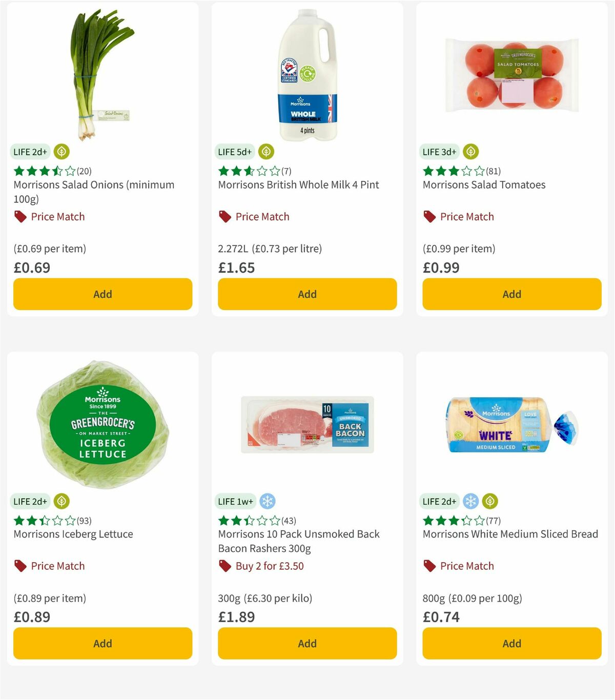Click the leaf icon beside Iceberg Lettuce LIFE badge

(x=61, y=501)
